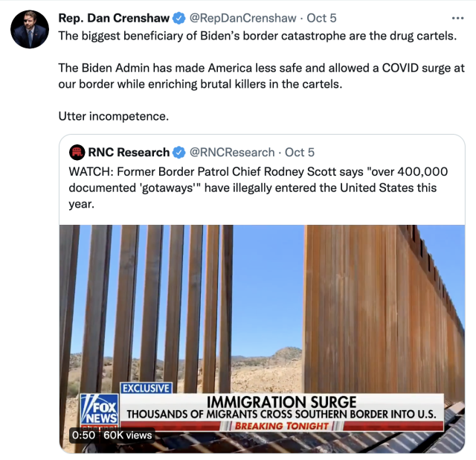Viewport: 476px width, 460px height.
Task: Open the quoted tweet text about Rodney Scott
Action: tap(258, 188)
